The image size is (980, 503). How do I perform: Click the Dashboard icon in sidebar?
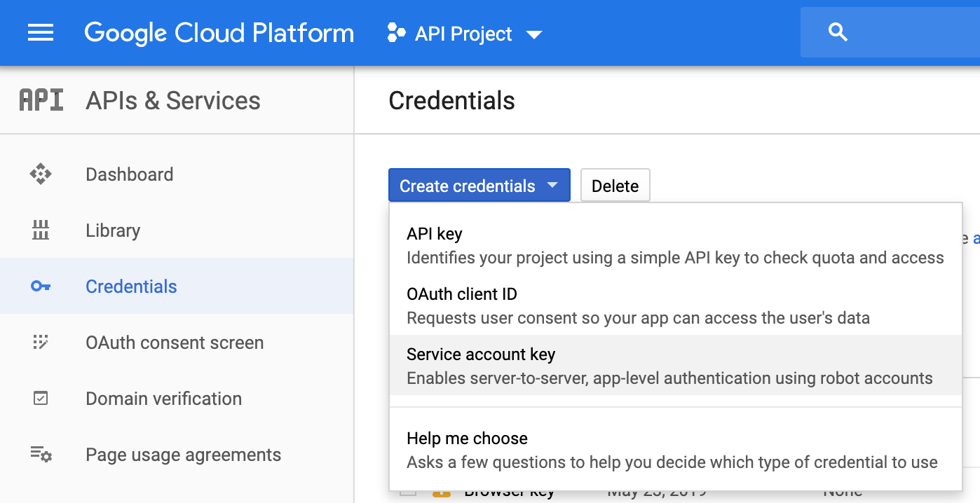click(x=41, y=174)
